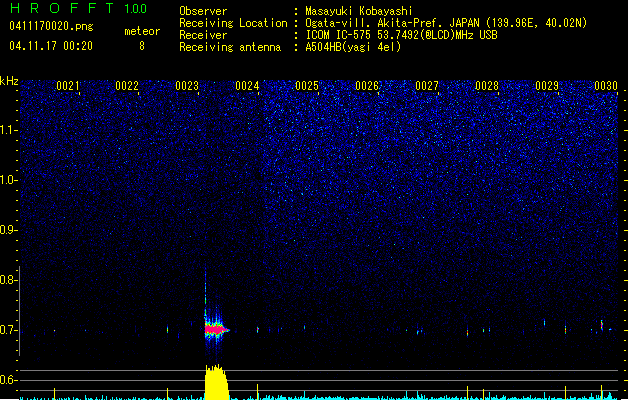This screenshot has height=400, width=629.
Task: Click the Receiver field label
Action: coord(203,35)
